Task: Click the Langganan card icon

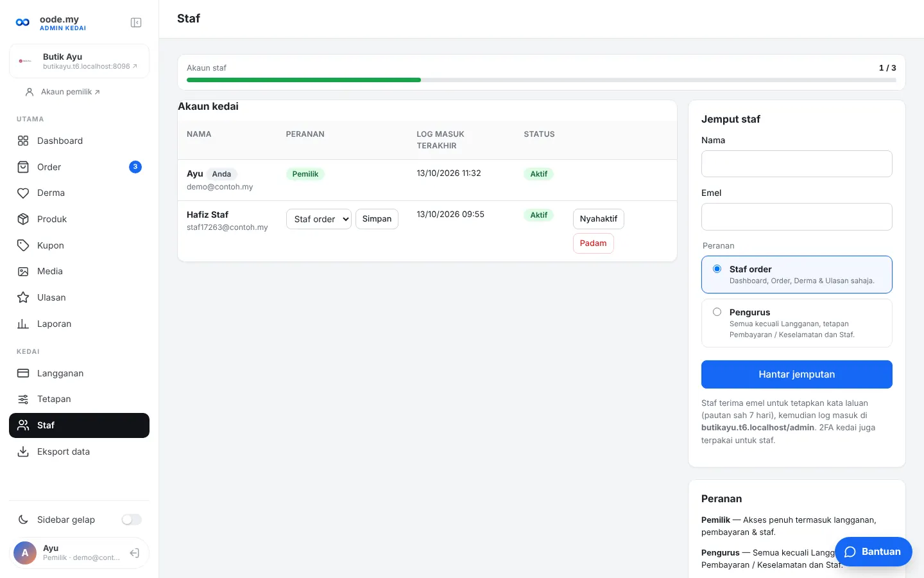Action: (x=23, y=373)
